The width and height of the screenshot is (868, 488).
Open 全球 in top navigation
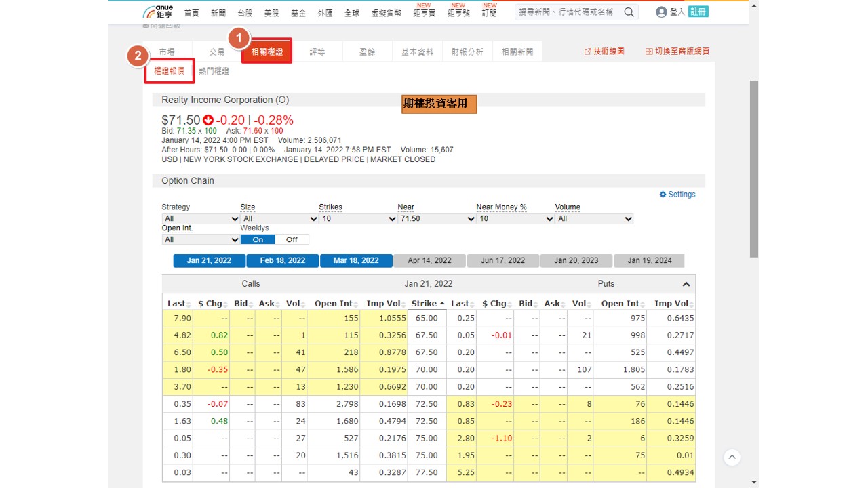coord(352,13)
